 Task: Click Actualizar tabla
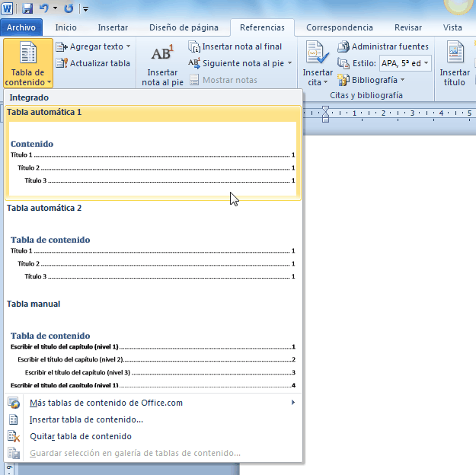(x=93, y=63)
